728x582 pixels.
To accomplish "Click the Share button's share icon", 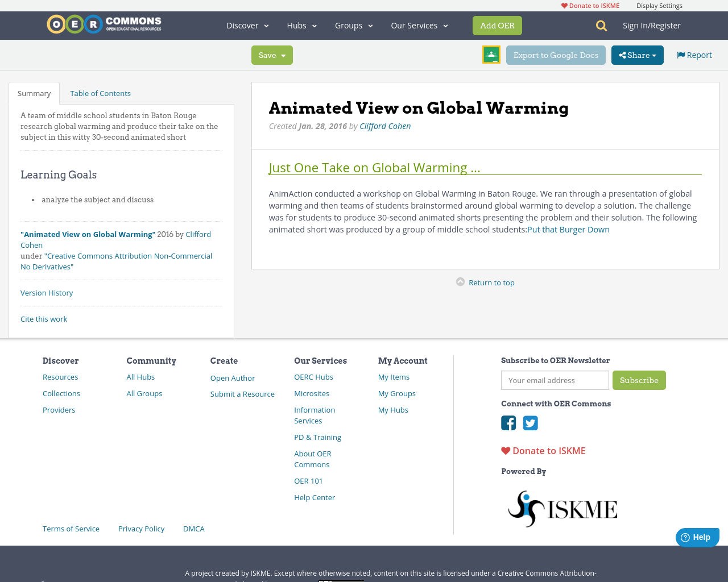I will coord(623,55).
